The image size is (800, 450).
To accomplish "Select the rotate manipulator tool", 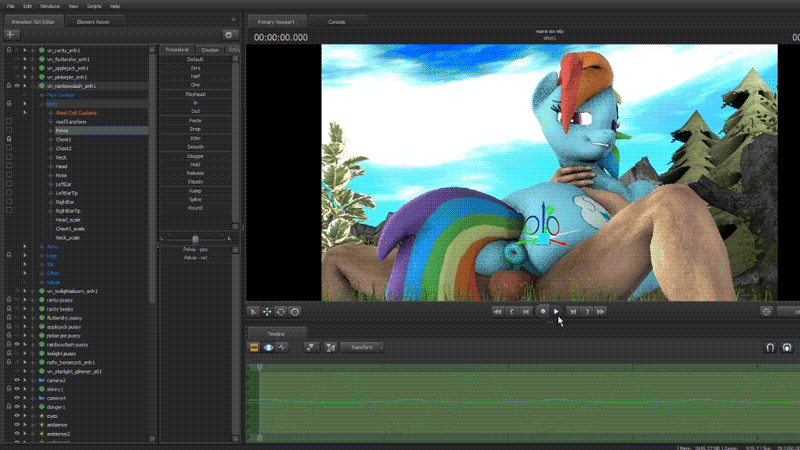I will click(281, 312).
